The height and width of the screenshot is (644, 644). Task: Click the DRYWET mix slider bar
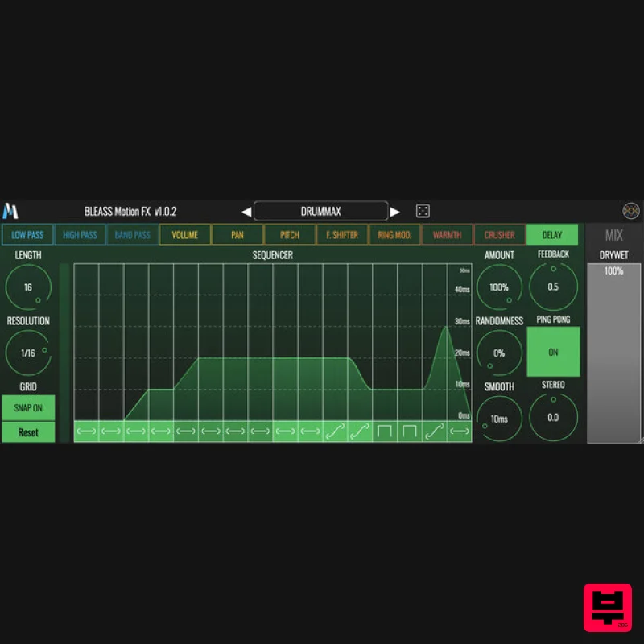tap(613, 353)
